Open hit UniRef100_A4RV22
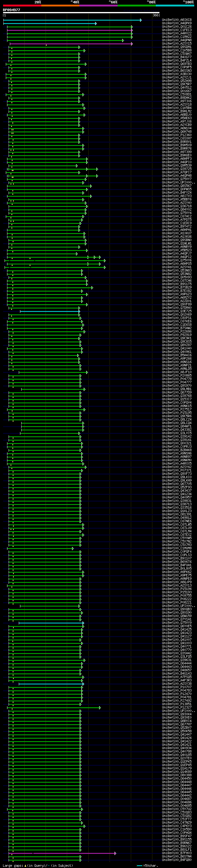Screen dimensions: 197x868 click(177, 33)
